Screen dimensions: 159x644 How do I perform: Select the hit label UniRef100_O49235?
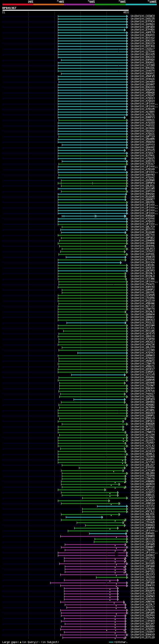[x=143, y=19]
